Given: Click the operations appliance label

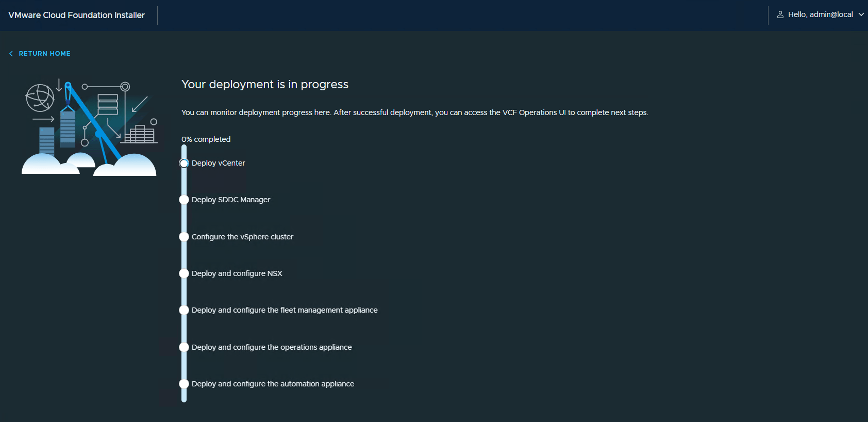Looking at the screenshot, I should tap(272, 347).
